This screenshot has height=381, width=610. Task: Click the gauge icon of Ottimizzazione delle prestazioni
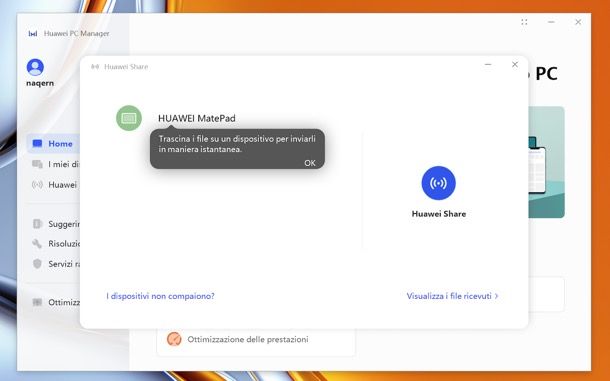174,339
